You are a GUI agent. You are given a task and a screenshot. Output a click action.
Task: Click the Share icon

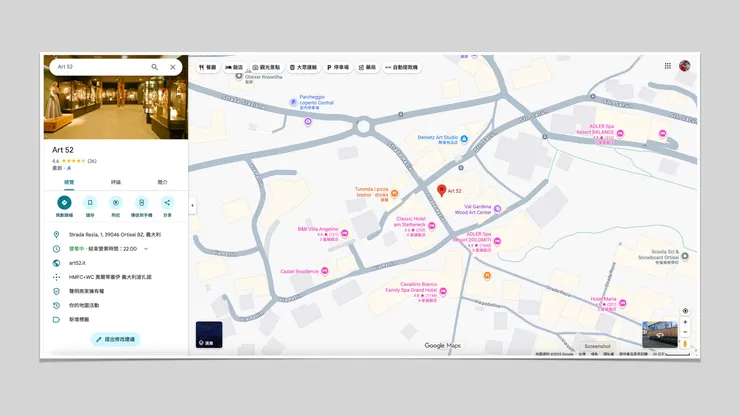click(x=167, y=203)
